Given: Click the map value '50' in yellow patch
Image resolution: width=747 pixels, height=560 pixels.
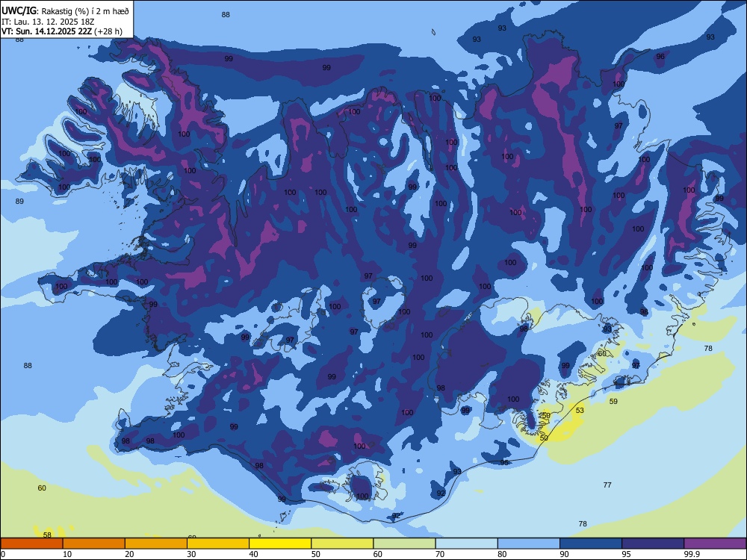Looking at the screenshot, I should [544, 438].
